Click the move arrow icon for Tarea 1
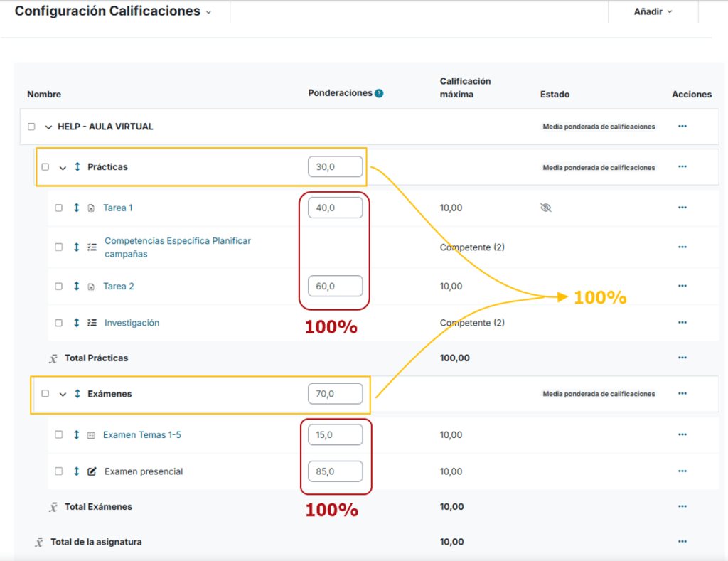Viewport: 728px width, 561px height. click(x=77, y=208)
